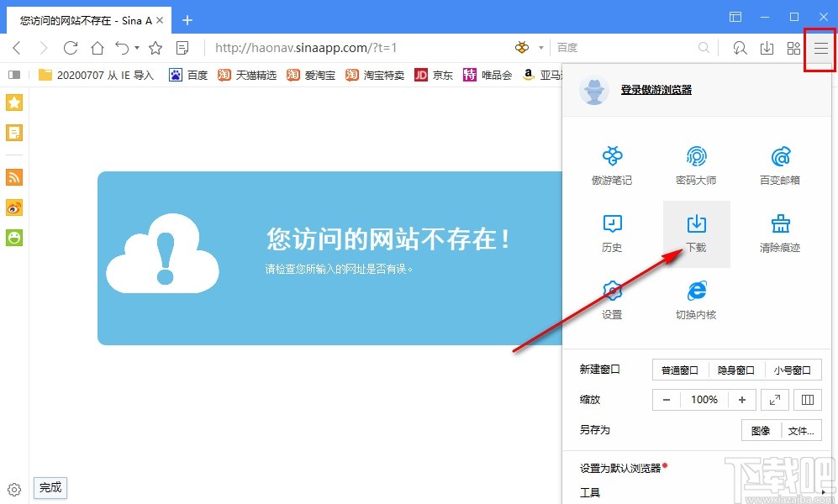
Task: Open the notes icon in sidebar
Action: pyautogui.click(x=14, y=133)
